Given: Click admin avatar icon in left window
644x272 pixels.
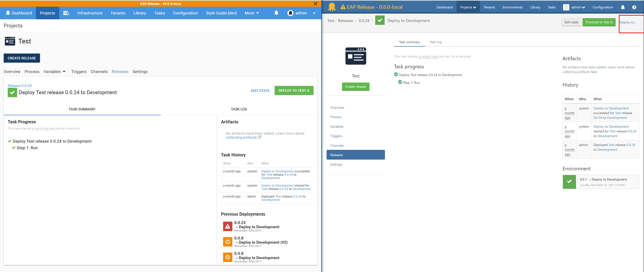Looking at the screenshot, I should [290, 13].
